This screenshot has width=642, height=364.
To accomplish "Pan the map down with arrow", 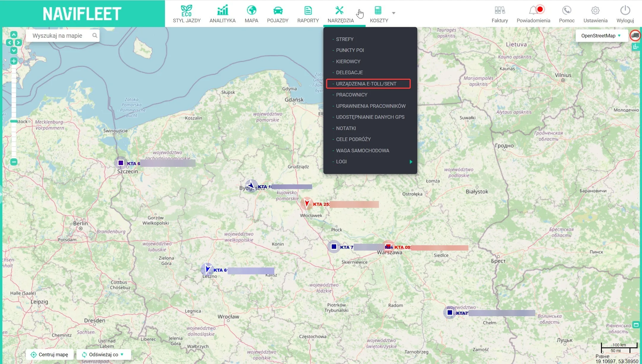I will click(x=14, y=50).
